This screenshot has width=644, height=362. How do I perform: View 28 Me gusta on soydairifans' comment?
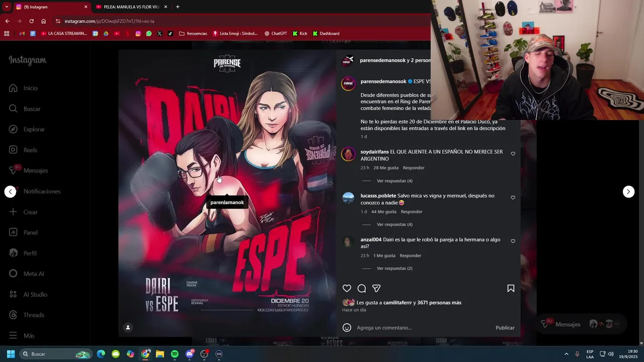tap(386, 168)
